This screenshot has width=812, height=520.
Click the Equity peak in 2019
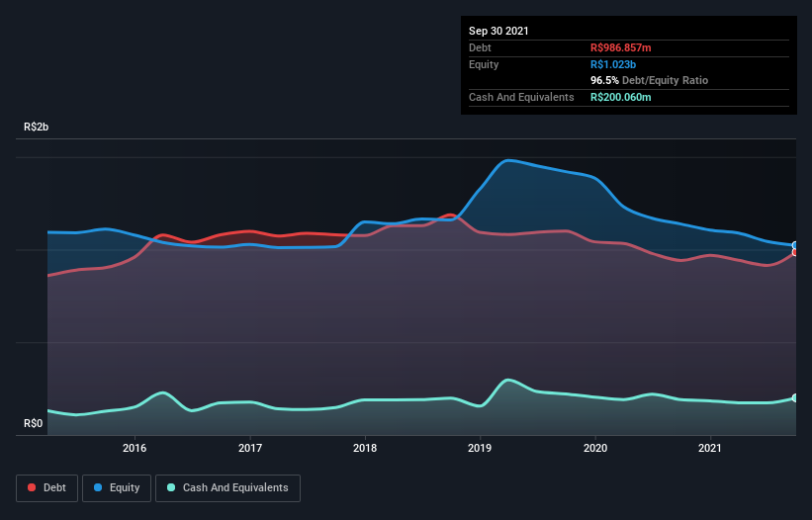tap(508, 160)
